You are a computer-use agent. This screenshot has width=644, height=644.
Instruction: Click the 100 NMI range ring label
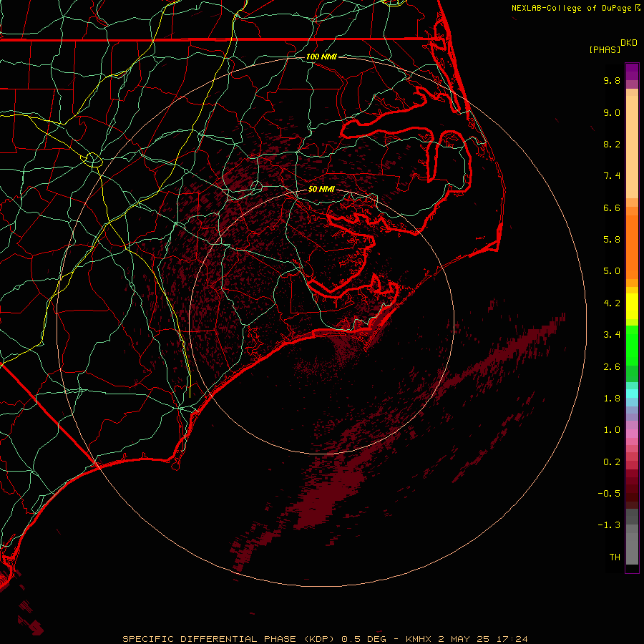pos(321,57)
